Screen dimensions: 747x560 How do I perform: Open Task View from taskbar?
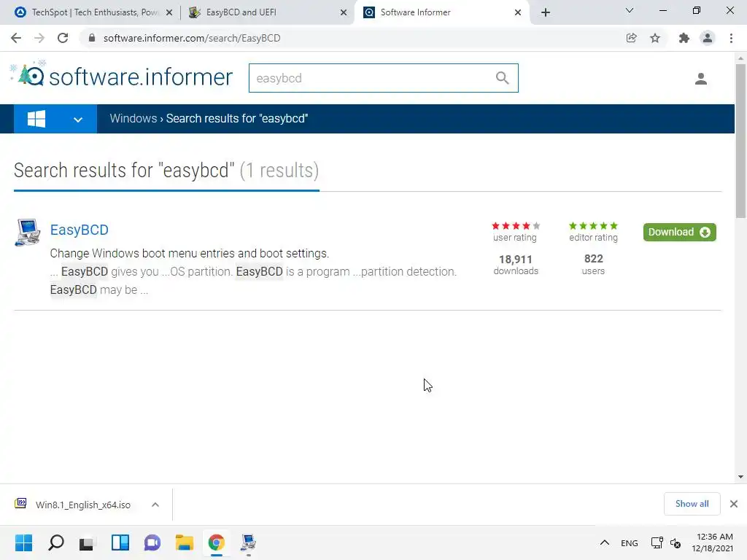click(86, 542)
